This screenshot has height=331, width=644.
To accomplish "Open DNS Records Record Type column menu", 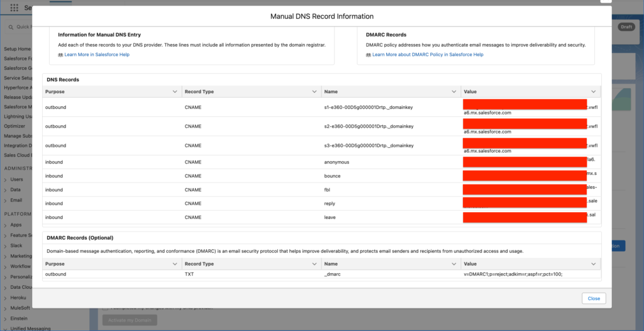I will pos(314,92).
